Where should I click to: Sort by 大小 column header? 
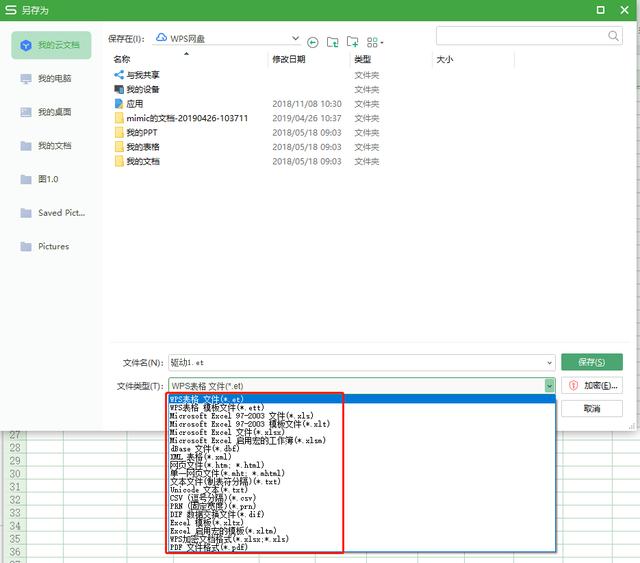pos(444,59)
